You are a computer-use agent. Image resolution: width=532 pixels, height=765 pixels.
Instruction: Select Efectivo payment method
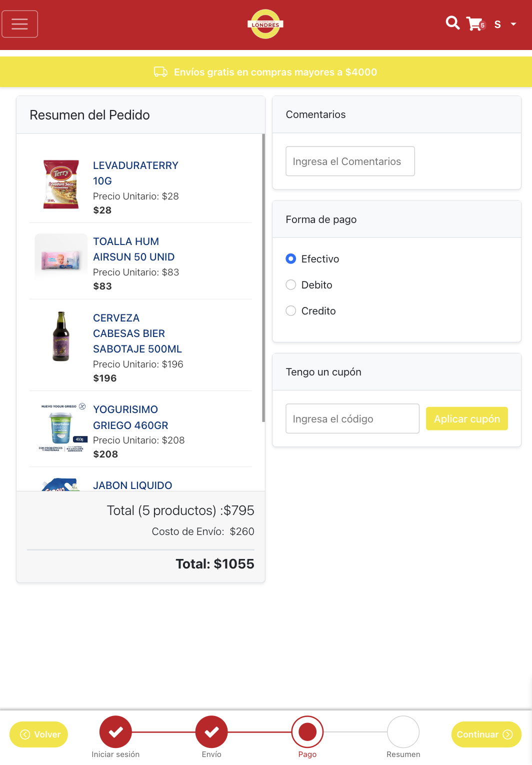pos(291,259)
